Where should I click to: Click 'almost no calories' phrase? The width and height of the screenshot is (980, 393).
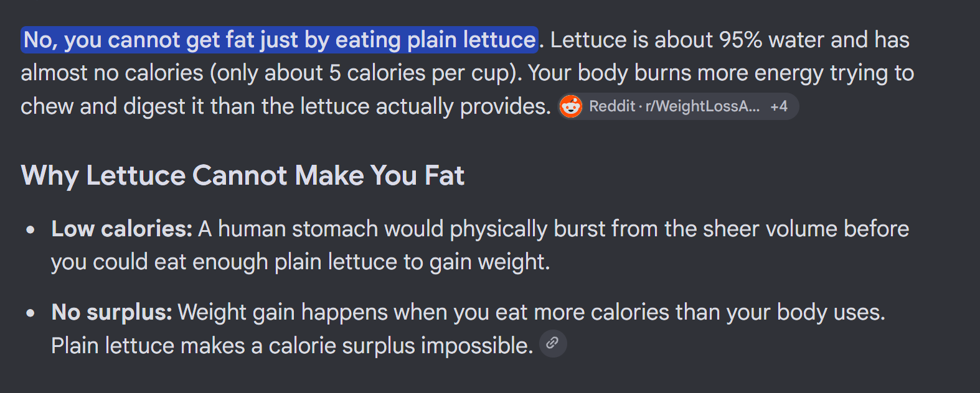112,73
